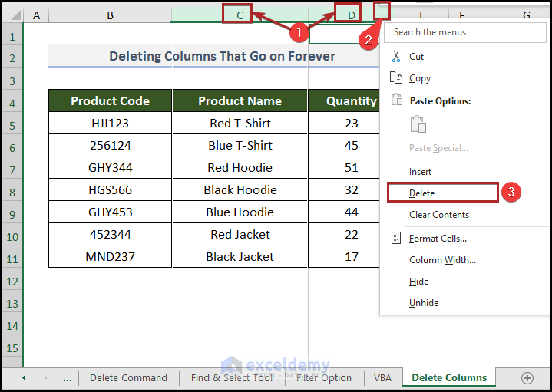Switch to Find & Select Tool tab
Viewport: 552px width, 392px height.
(232, 378)
